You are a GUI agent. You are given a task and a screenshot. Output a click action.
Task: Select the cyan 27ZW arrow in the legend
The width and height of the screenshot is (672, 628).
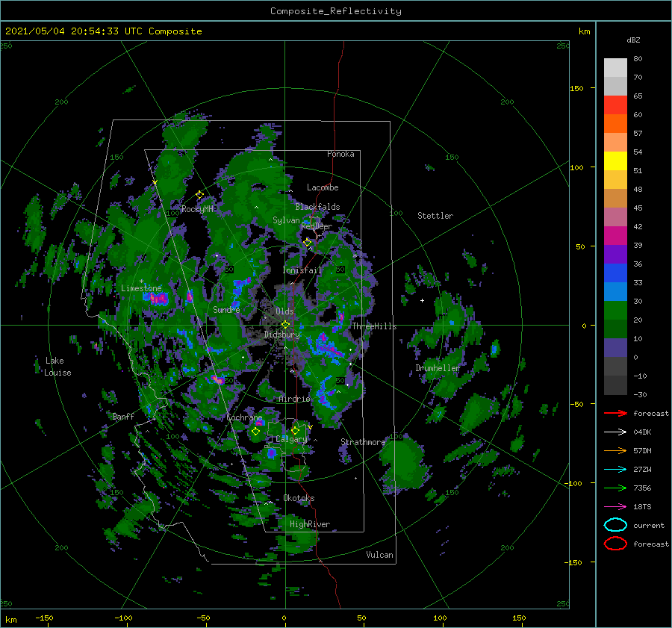pyautogui.click(x=615, y=470)
